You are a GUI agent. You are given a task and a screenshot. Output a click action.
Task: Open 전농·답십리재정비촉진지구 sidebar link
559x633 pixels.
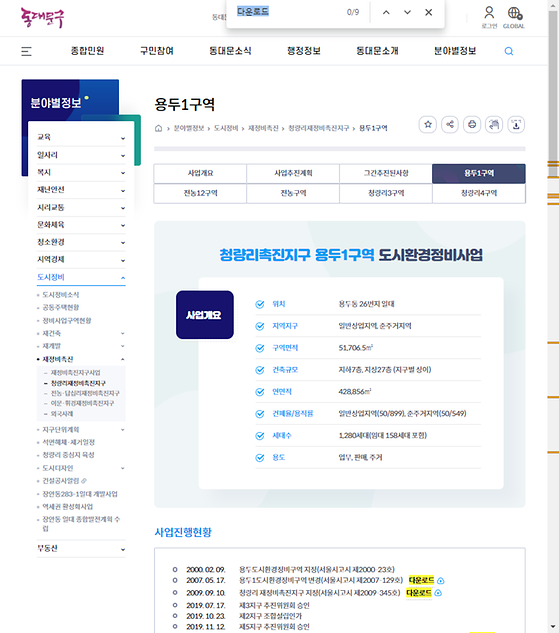[x=85, y=393]
